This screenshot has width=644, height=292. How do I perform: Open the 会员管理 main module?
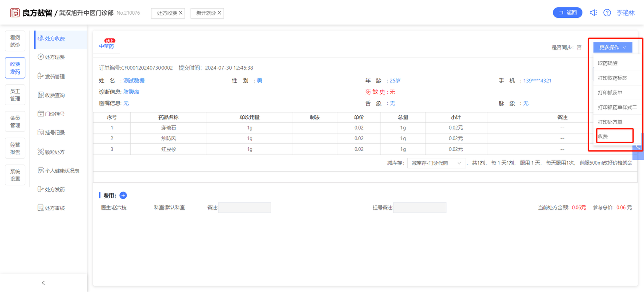coord(15,121)
